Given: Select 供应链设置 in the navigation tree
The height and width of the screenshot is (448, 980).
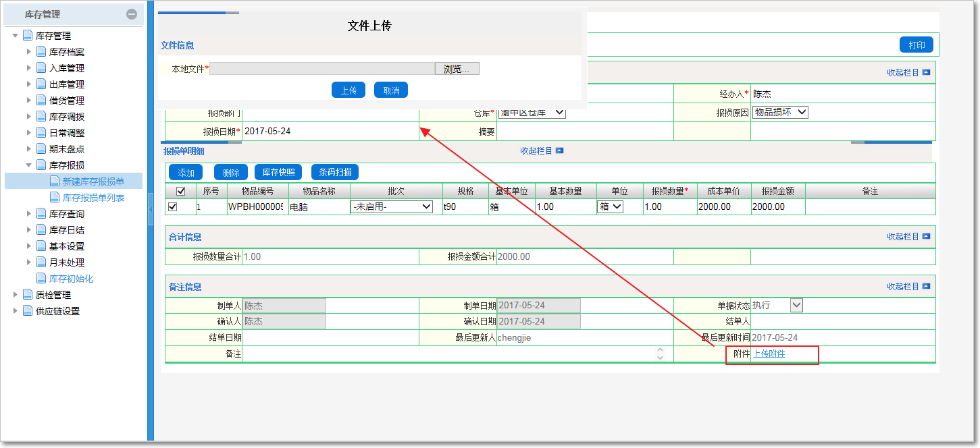Looking at the screenshot, I should click(57, 311).
